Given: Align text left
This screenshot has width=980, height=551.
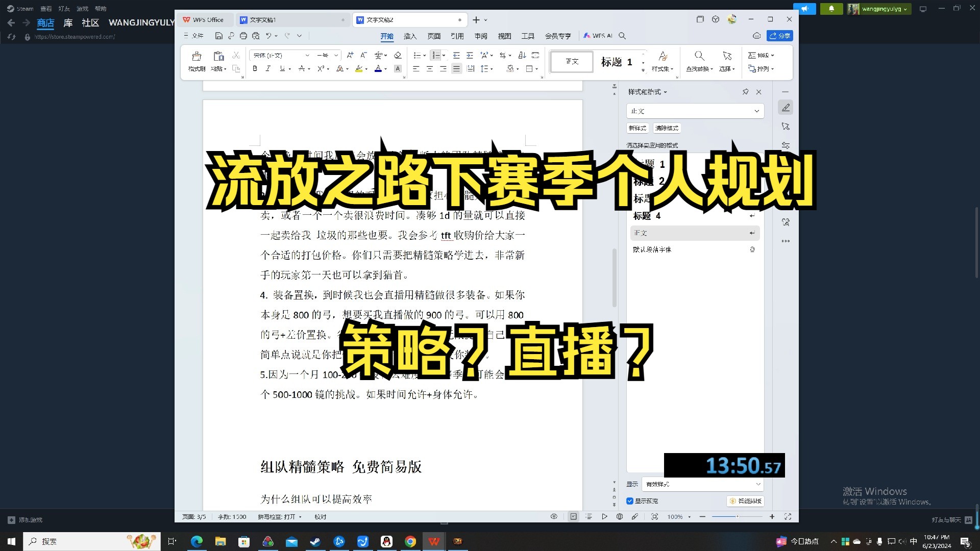Looking at the screenshot, I should [x=416, y=68].
